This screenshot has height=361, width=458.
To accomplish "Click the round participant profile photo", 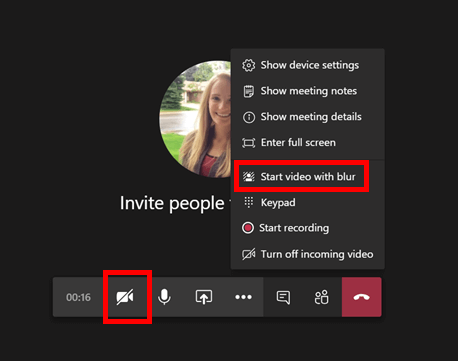I will click(x=195, y=119).
